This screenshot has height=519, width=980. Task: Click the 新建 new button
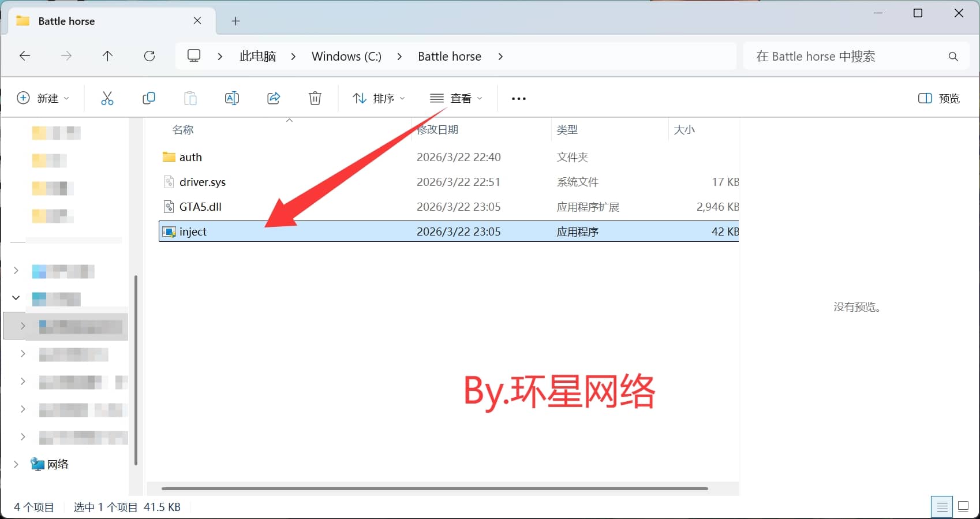(43, 98)
